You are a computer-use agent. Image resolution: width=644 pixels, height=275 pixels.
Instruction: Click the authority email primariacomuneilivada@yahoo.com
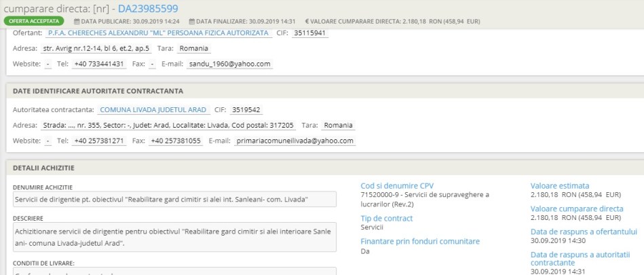click(x=295, y=141)
